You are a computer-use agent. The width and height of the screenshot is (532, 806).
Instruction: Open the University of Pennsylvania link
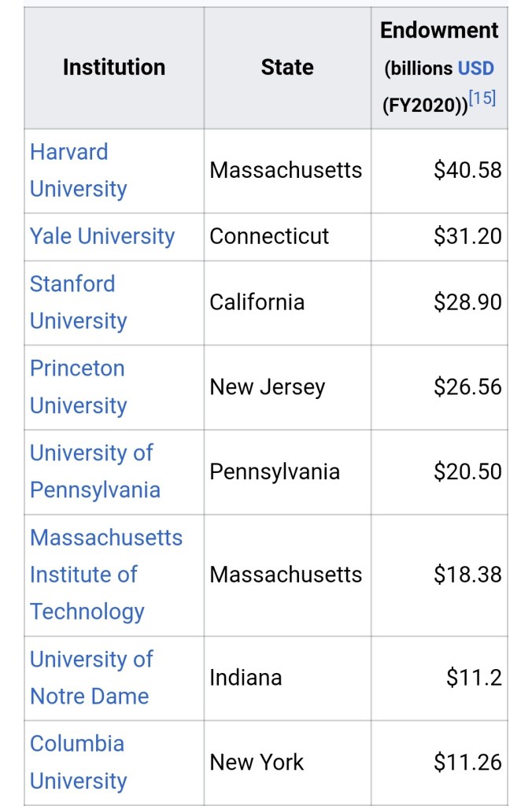pos(94,471)
